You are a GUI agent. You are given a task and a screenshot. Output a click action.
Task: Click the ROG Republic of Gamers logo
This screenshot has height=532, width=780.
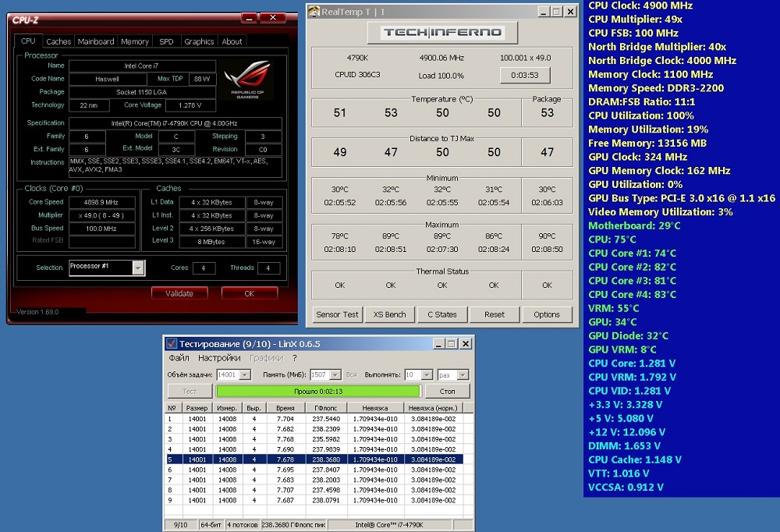247,79
